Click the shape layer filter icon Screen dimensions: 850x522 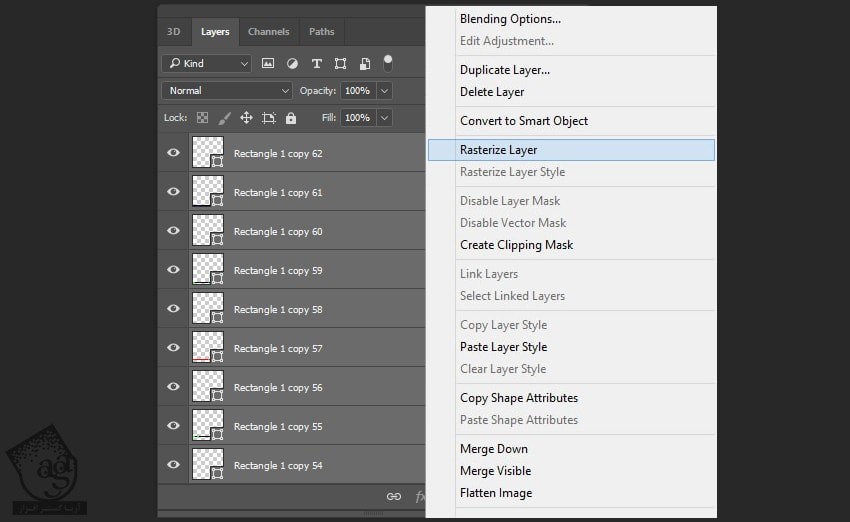click(341, 63)
